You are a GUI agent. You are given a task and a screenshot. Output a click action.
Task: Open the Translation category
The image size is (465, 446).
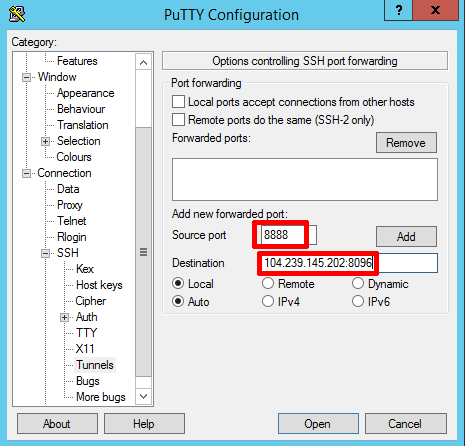83,125
